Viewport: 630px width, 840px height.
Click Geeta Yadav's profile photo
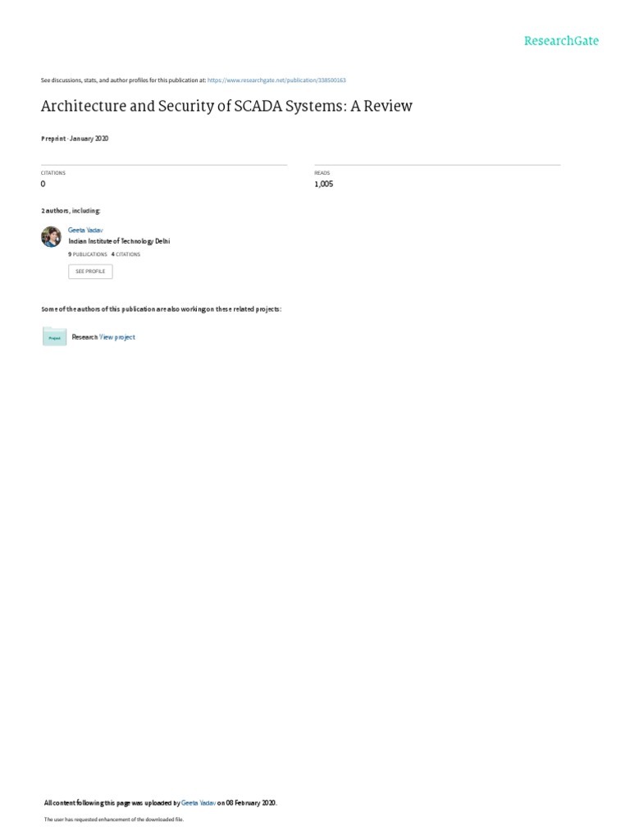[52, 237]
